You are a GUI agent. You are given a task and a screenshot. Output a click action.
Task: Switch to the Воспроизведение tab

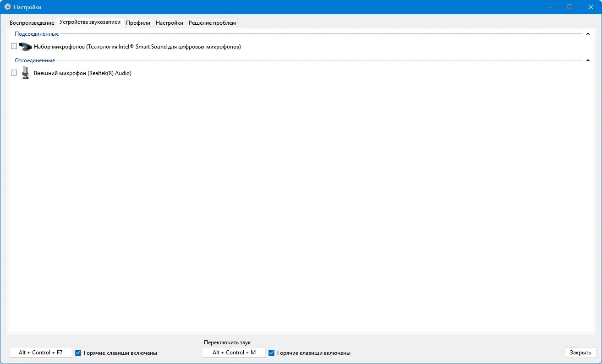point(32,23)
